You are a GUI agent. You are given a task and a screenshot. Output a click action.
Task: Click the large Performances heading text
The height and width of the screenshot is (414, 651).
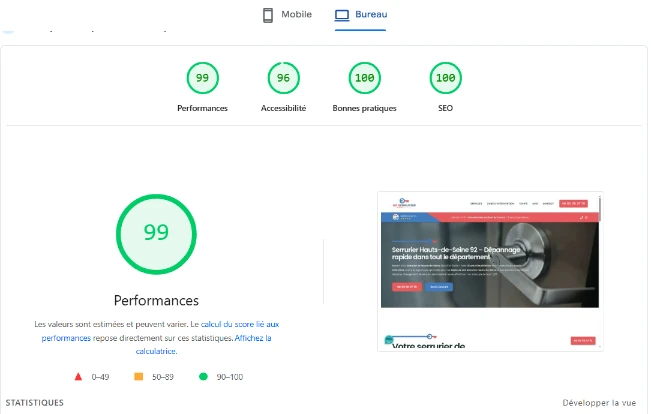tap(156, 301)
